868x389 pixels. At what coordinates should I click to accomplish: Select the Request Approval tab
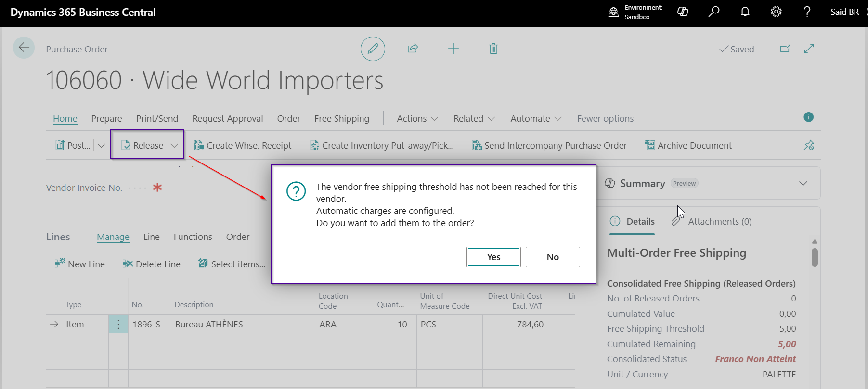(228, 118)
